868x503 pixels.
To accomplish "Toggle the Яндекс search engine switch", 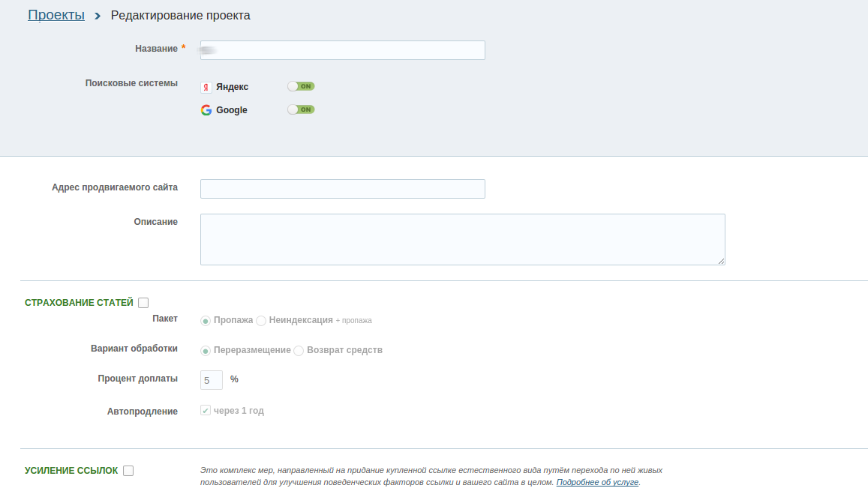I will (301, 86).
